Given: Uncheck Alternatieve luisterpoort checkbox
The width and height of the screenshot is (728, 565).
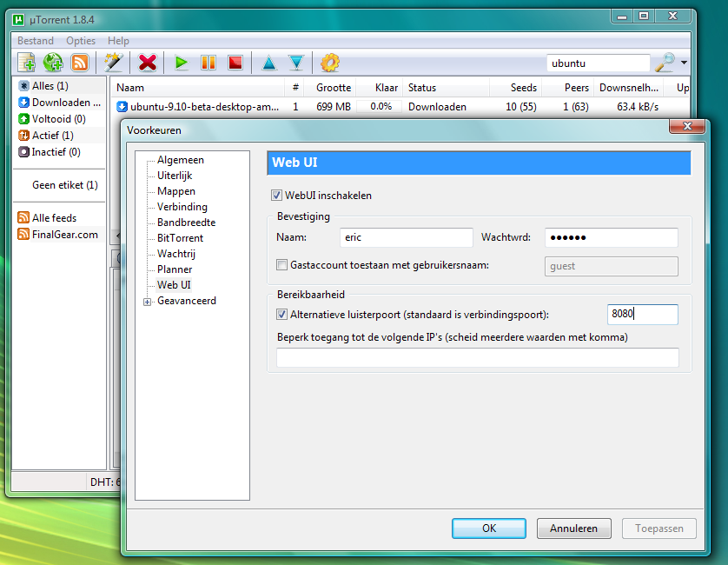Looking at the screenshot, I should (x=281, y=315).
